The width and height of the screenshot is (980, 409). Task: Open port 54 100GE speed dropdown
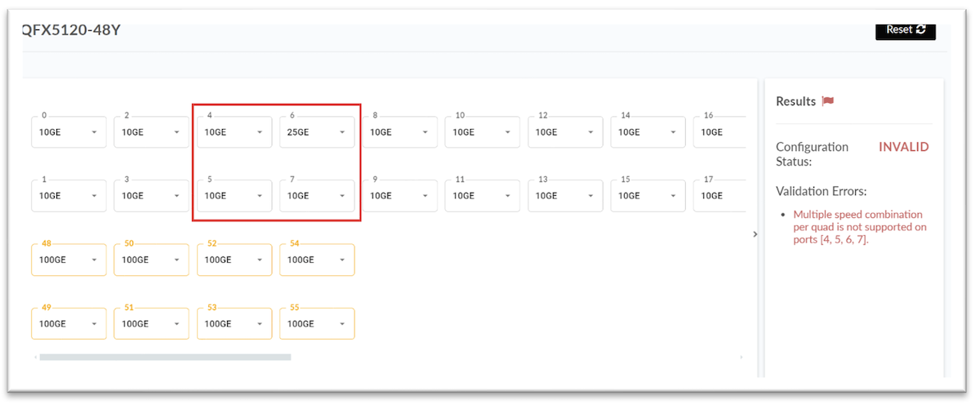coord(317,260)
